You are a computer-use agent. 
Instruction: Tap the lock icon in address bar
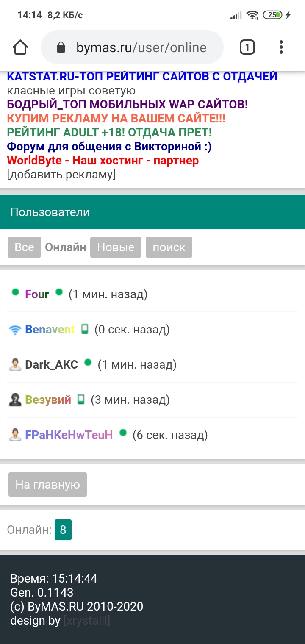coord(61,47)
